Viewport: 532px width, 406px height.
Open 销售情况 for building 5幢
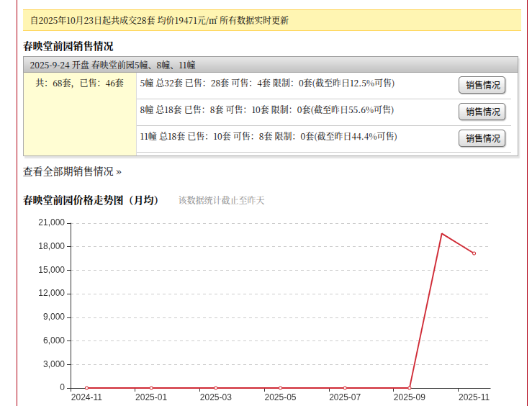[482, 85]
